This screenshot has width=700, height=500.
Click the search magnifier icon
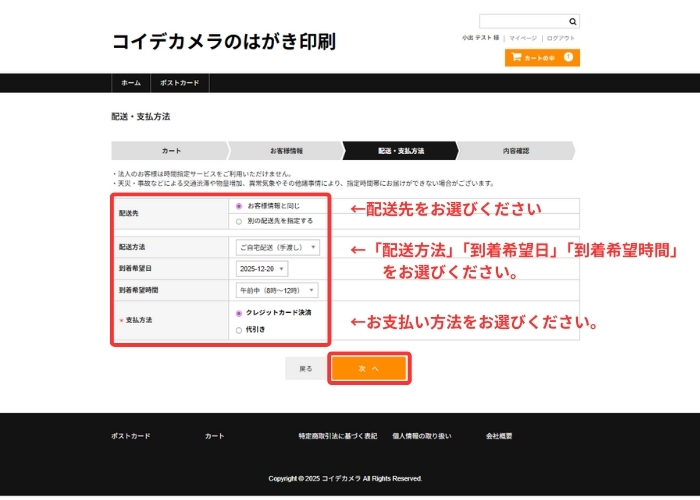[x=572, y=21]
